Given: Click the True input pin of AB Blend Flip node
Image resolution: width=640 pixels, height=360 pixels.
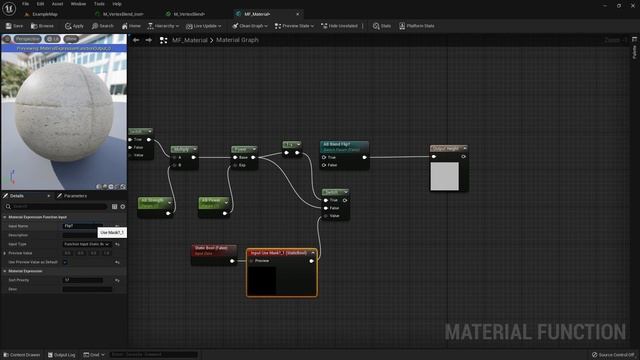Looking at the screenshot, I should (324, 157).
